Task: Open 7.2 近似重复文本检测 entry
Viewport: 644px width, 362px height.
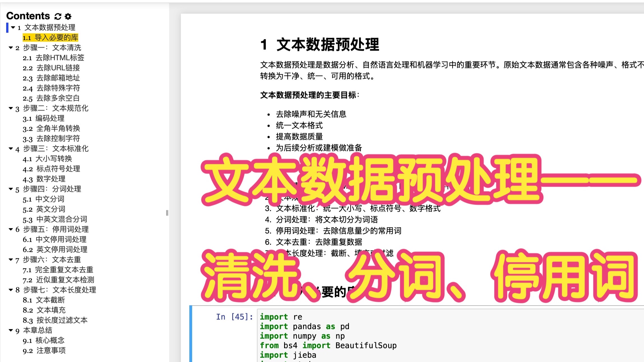Action: click(x=58, y=280)
